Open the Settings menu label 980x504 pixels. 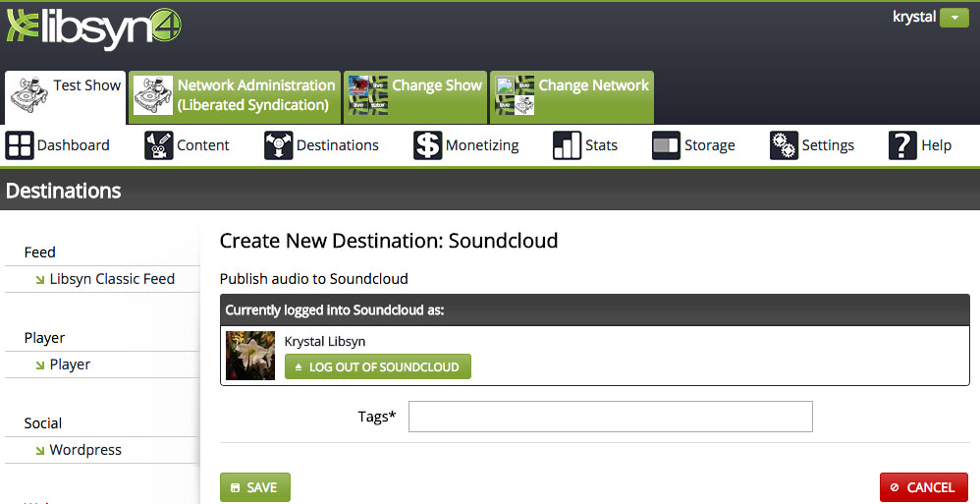(x=828, y=145)
